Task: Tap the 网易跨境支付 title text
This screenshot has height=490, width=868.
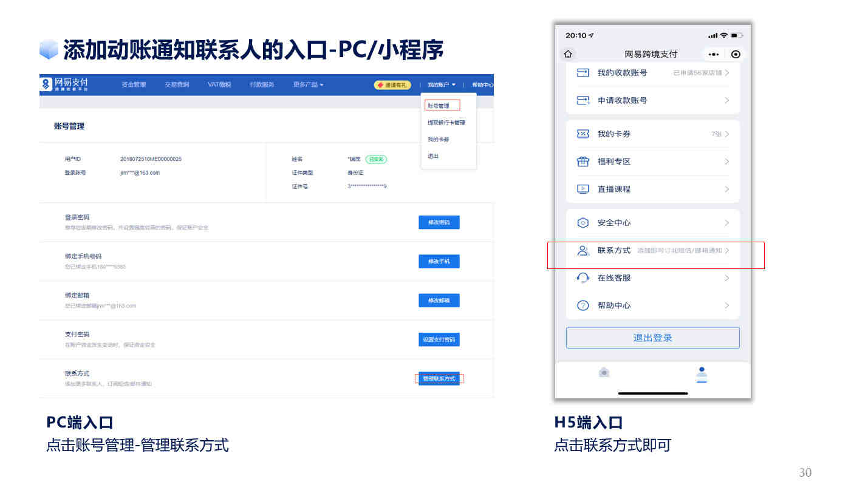Action: 651,54
